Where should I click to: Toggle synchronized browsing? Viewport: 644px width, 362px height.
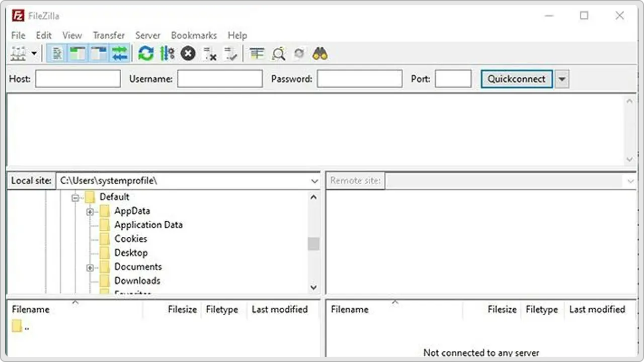[299, 53]
